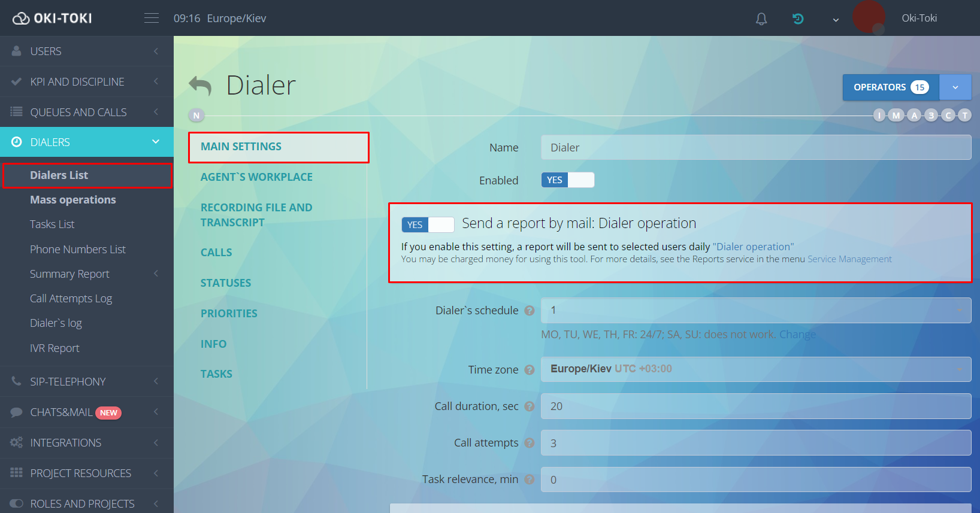Click the help icon beside Call attempts
Screen dimensions: 980x513
click(x=530, y=443)
